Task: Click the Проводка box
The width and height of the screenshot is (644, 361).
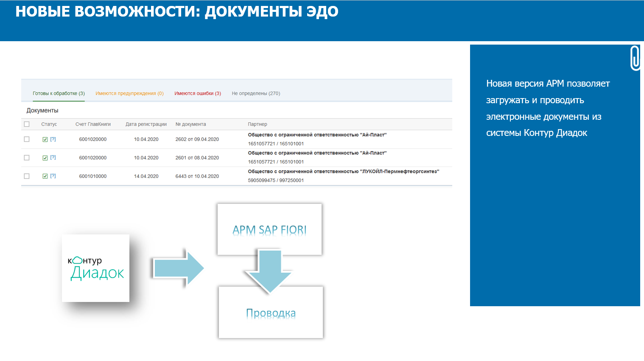Action: click(271, 313)
